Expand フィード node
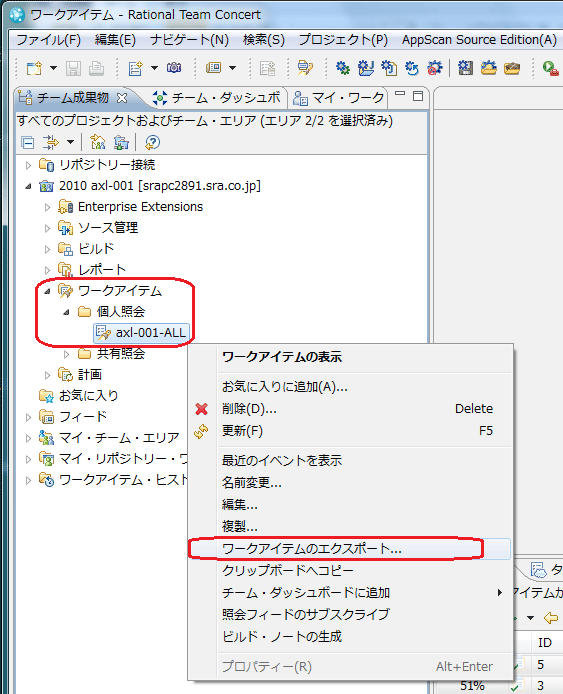This screenshot has width=563, height=694. (x=28, y=417)
